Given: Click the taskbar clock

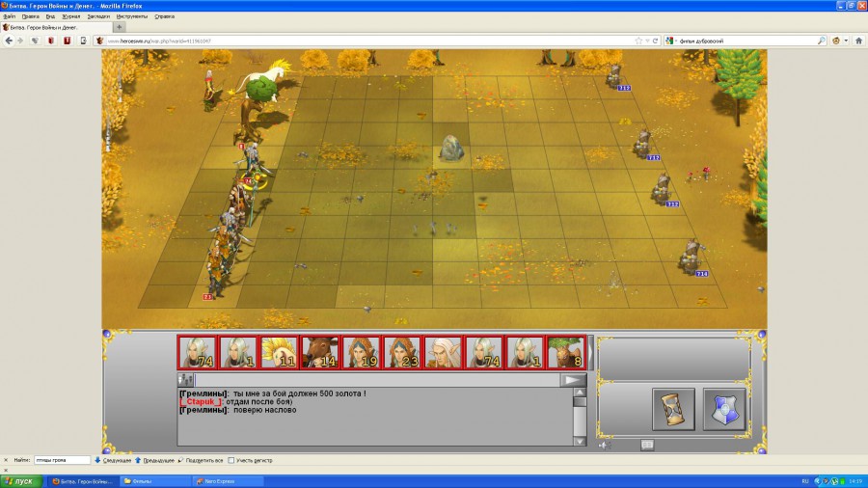Looking at the screenshot, I should coord(855,481).
